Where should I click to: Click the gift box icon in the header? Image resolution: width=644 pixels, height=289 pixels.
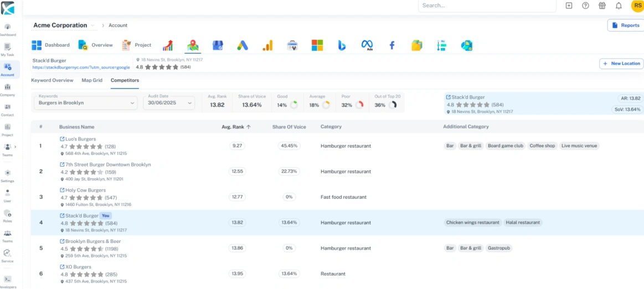pos(602,6)
